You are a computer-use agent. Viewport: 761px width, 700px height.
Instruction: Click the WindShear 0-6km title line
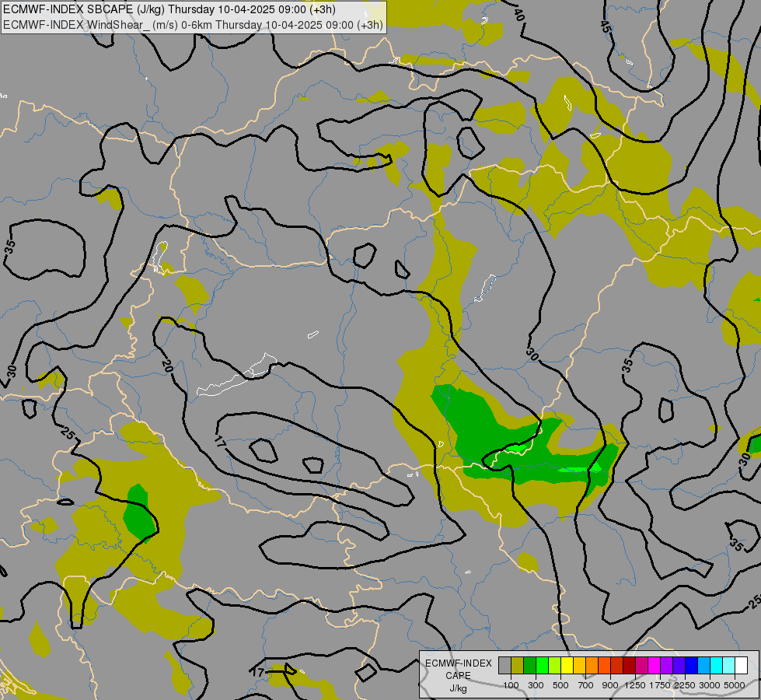[193, 25]
